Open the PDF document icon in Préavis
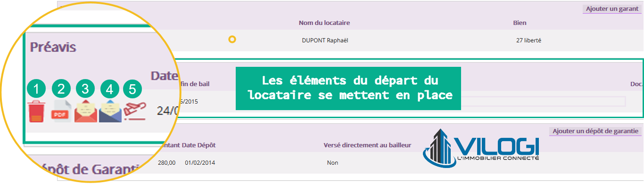 click(x=61, y=112)
